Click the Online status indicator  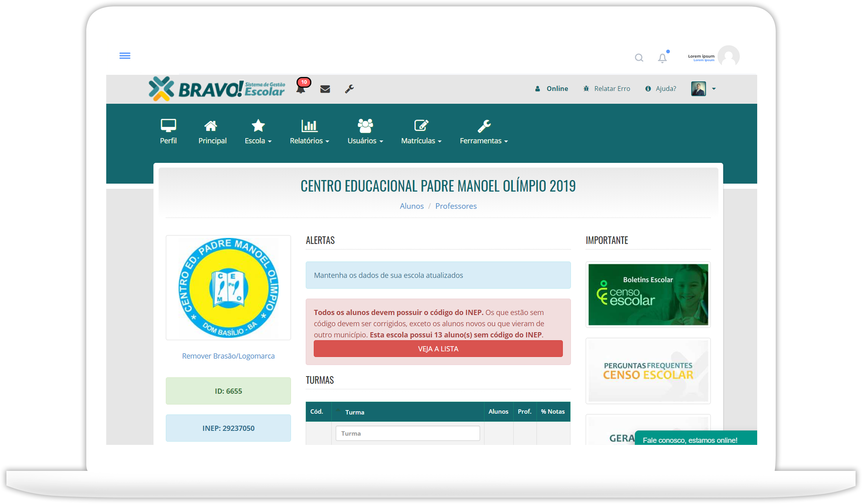point(551,88)
